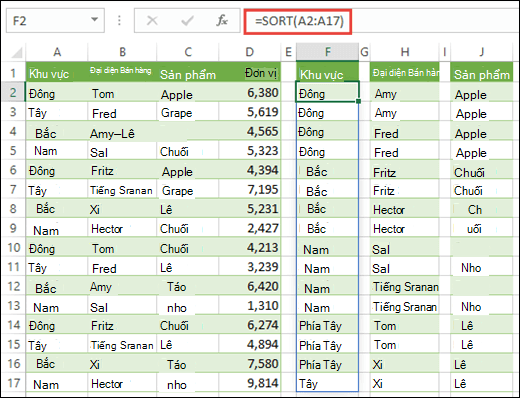Select row 2 header
The width and height of the screenshot is (520, 398).
point(13,92)
